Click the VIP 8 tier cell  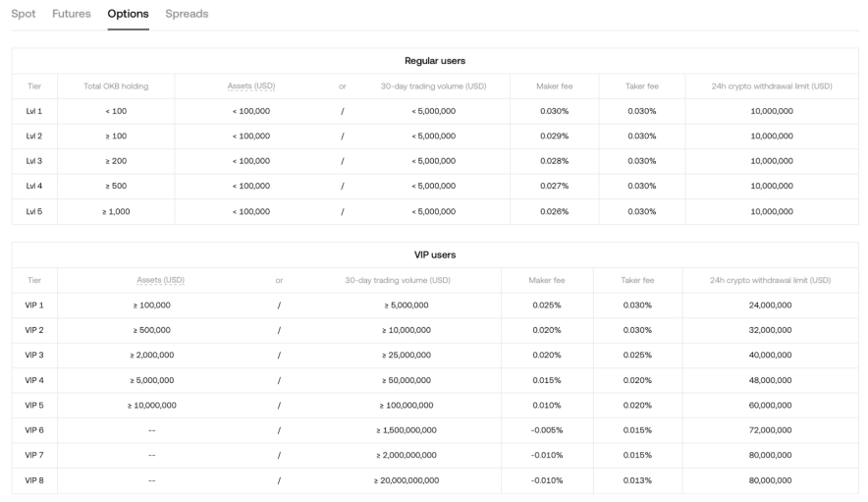click(x=34, y=480)
